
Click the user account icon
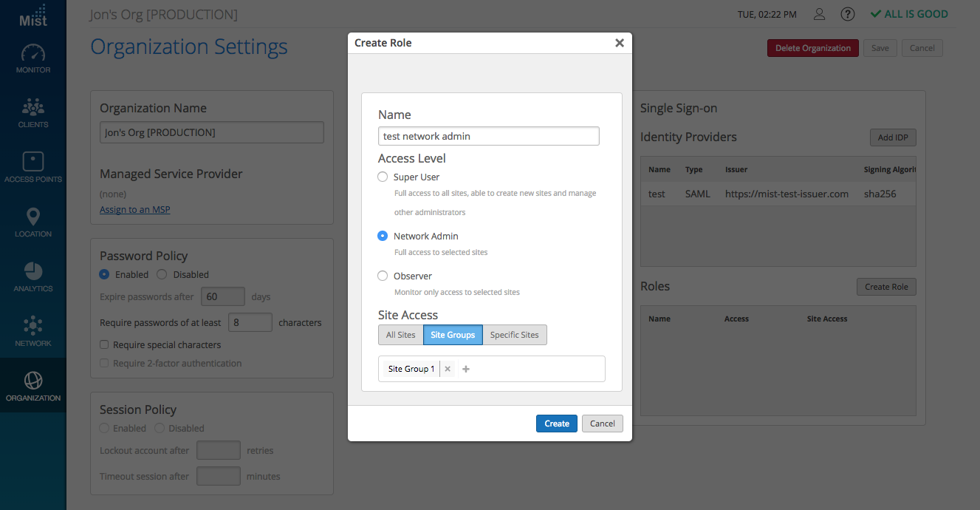(819, 14)
